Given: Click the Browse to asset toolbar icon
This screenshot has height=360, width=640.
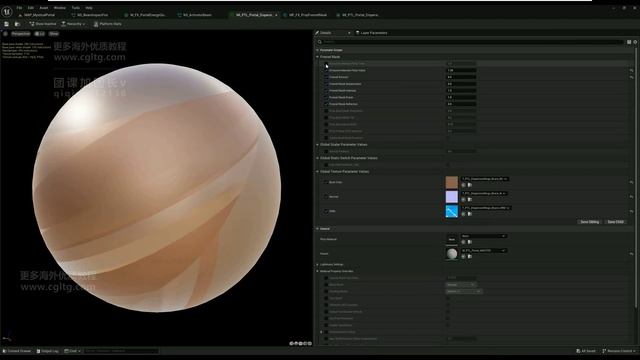Looking at the screenshot, I should [17, 24].
